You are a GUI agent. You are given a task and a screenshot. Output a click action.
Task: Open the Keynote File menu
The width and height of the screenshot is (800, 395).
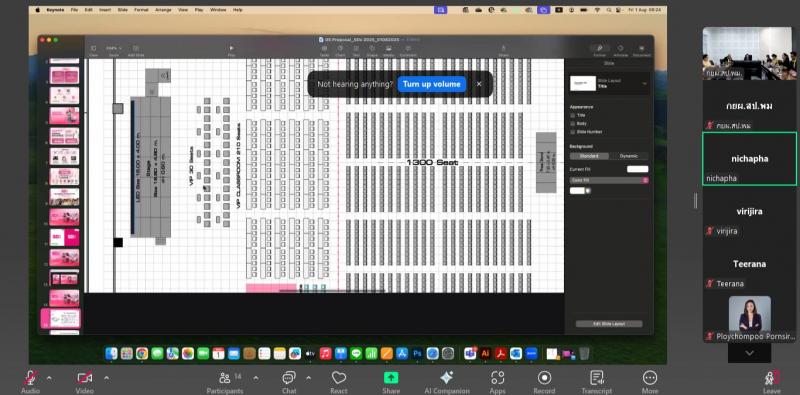(x=74, y=10)
